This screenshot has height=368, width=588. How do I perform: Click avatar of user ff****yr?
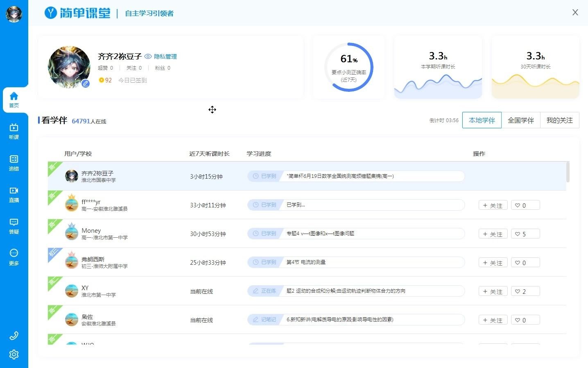click(x=72, y=204)
